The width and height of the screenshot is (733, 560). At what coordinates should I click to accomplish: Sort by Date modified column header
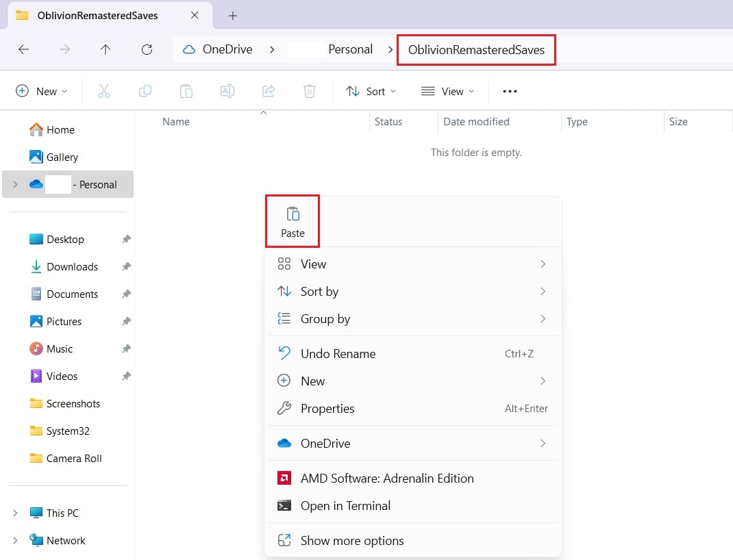click(x=499, y=122)
